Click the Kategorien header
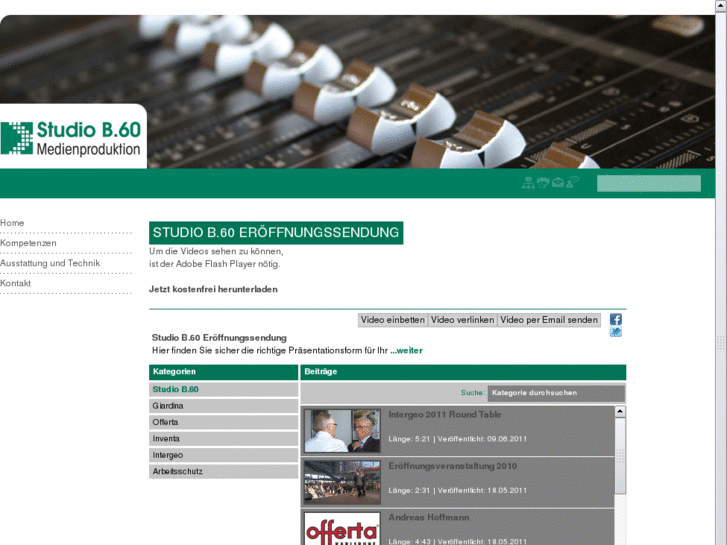The width and height of the screenshot is (727, 545). [x=223, y=372]
